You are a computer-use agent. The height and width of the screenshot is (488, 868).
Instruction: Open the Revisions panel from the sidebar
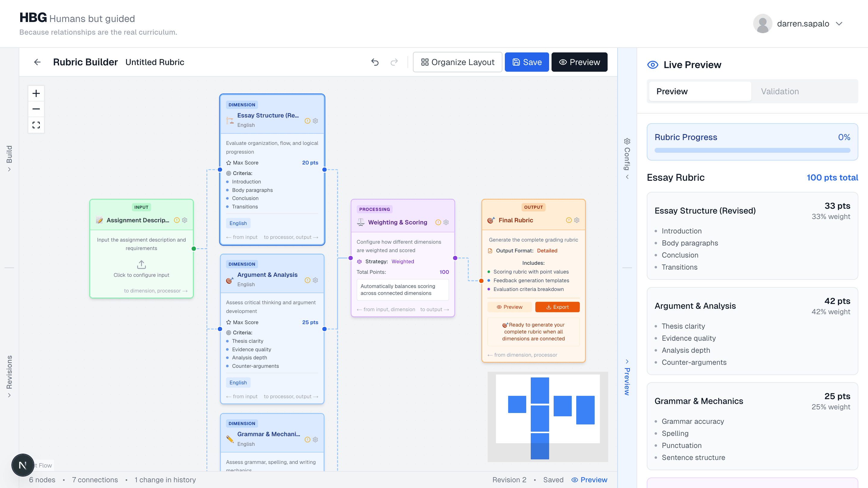[9, 377]
